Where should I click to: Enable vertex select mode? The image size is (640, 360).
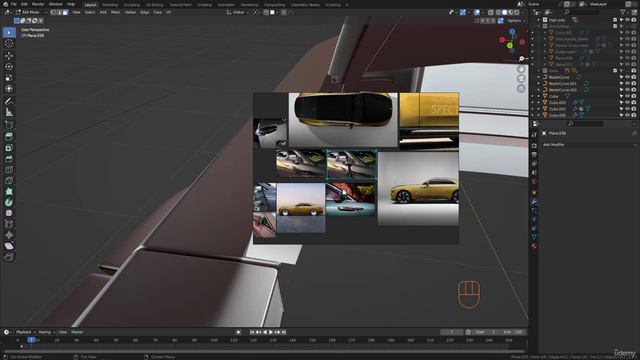tap(53, 12)
